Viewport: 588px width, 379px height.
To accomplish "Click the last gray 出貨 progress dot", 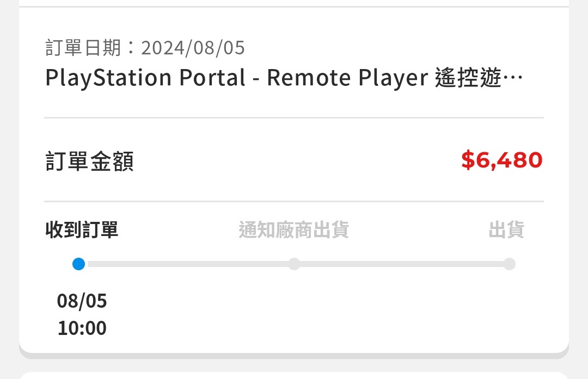I will pyautogui.click(x=509, y=264).
